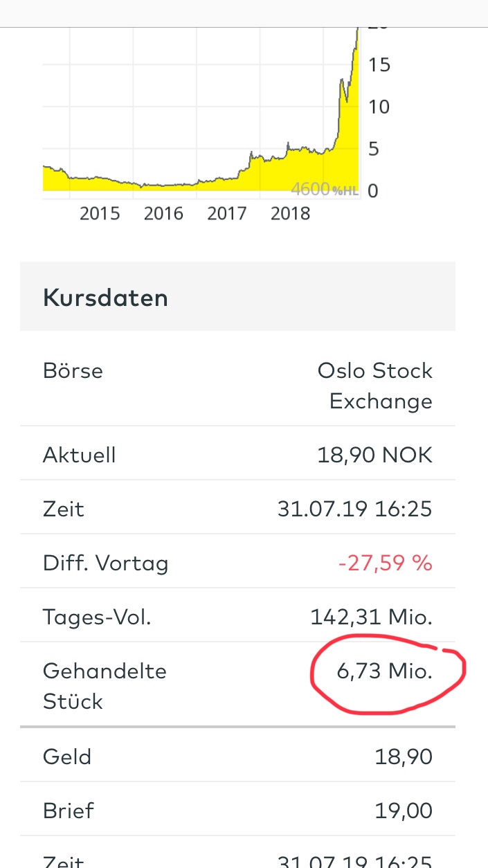Select the 2015 axis label
This screenshot has height=868, width=488.
[x=100, y=213]
